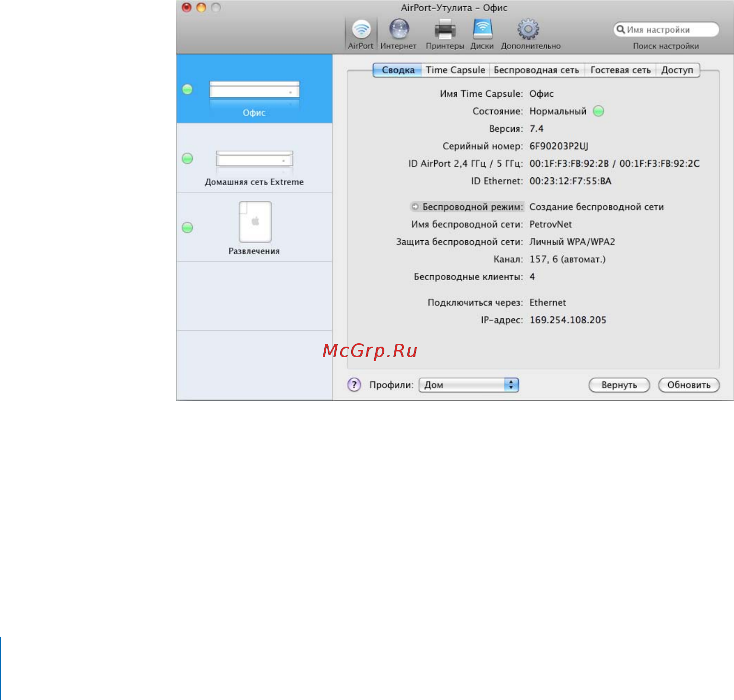Screen dimensions: 734x700
Task: Click green status light beside Домашняя сеть Extreme
Action: (x=188, y=158)
